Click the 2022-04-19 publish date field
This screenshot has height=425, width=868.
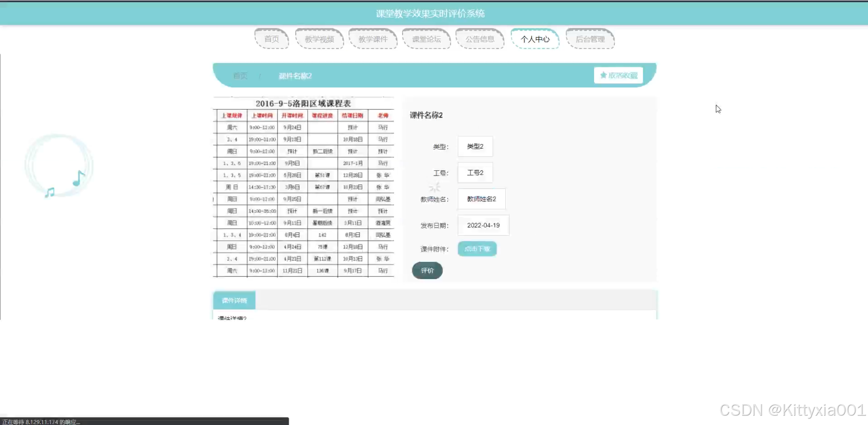point(484,225)
